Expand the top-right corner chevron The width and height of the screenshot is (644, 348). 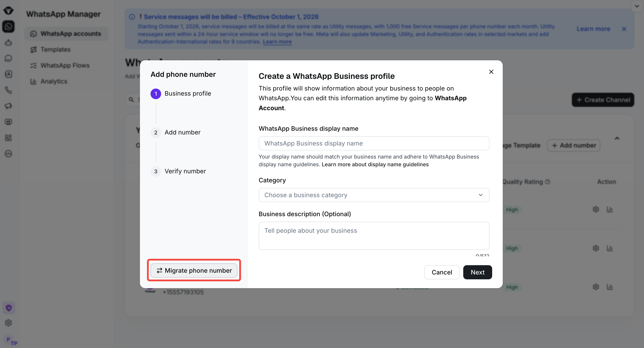point(637,6)
